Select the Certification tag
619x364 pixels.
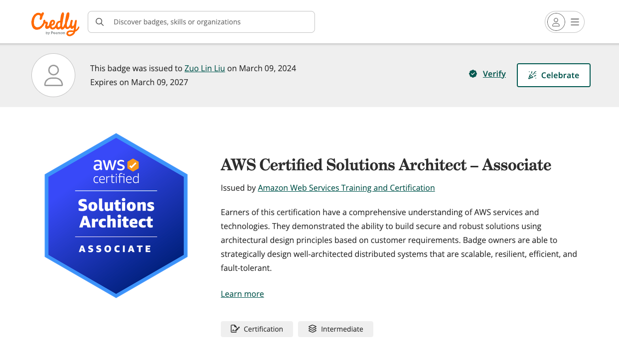(257, 329)
